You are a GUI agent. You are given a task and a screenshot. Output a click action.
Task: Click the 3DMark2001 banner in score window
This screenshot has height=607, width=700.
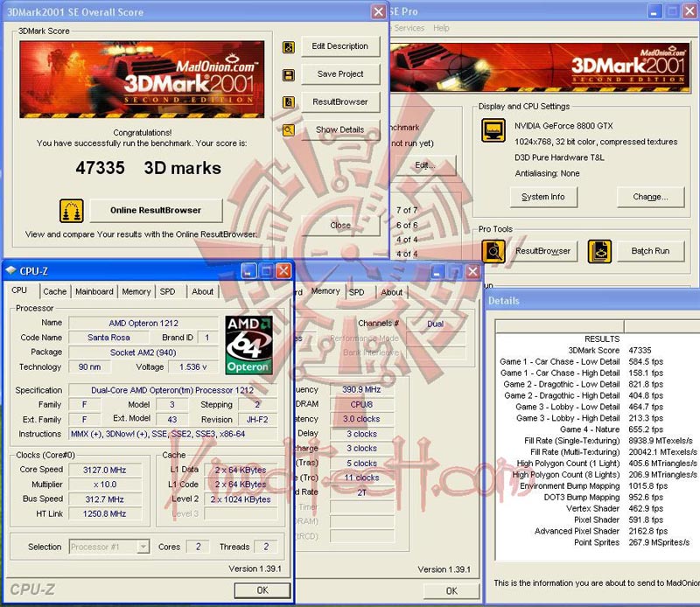point(142,80)
